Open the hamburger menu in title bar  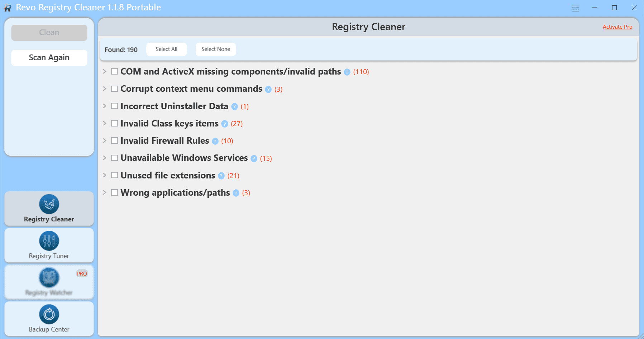point(576,8)
